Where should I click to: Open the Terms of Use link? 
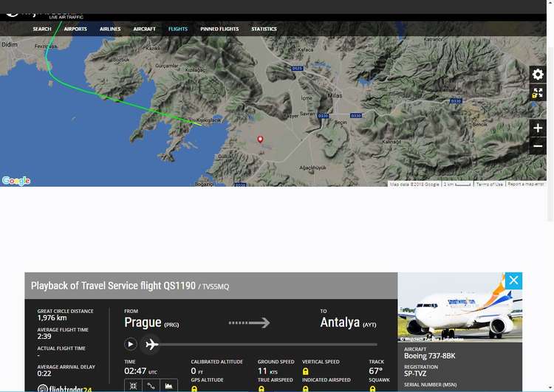pos(489,185)
